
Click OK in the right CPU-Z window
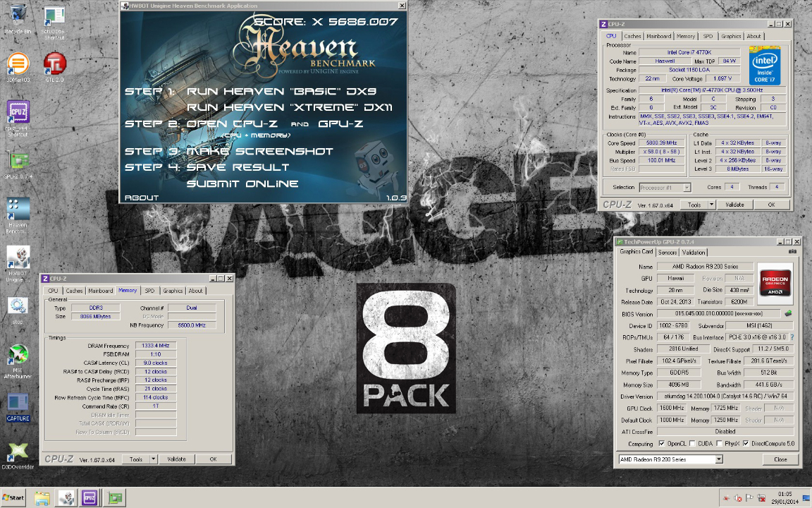(x=771, y=205)
